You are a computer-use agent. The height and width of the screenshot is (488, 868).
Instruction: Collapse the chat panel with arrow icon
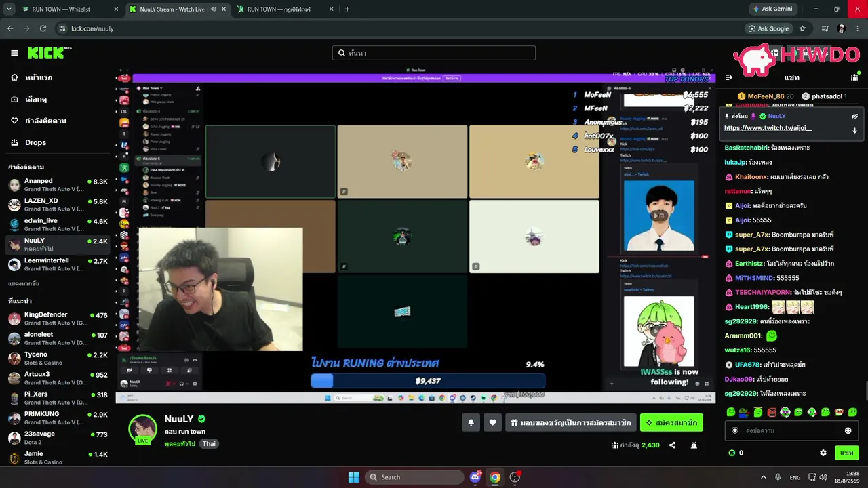(729, 77)
